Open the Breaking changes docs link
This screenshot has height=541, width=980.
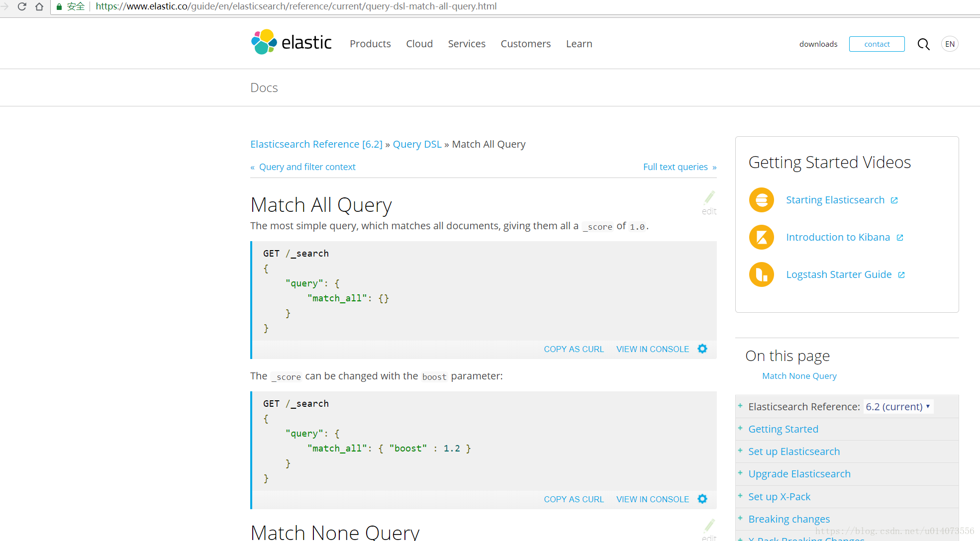pos(789,519)
